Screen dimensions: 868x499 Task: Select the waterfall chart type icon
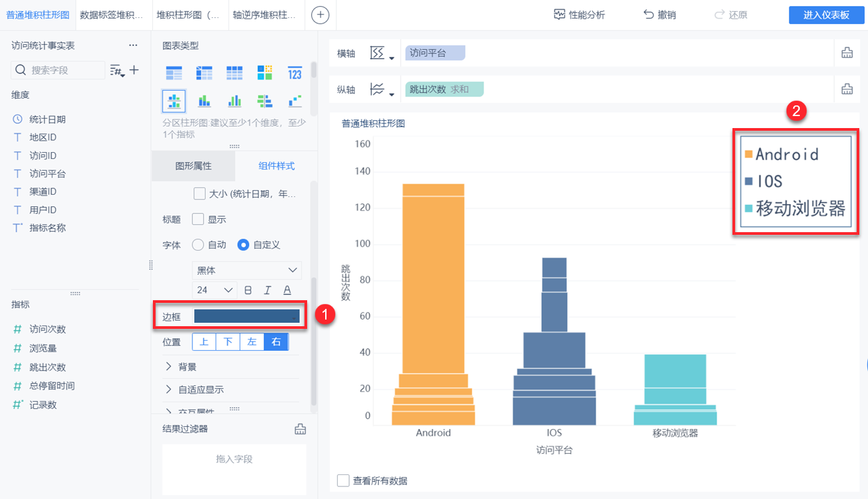click(x=295, y=101)
